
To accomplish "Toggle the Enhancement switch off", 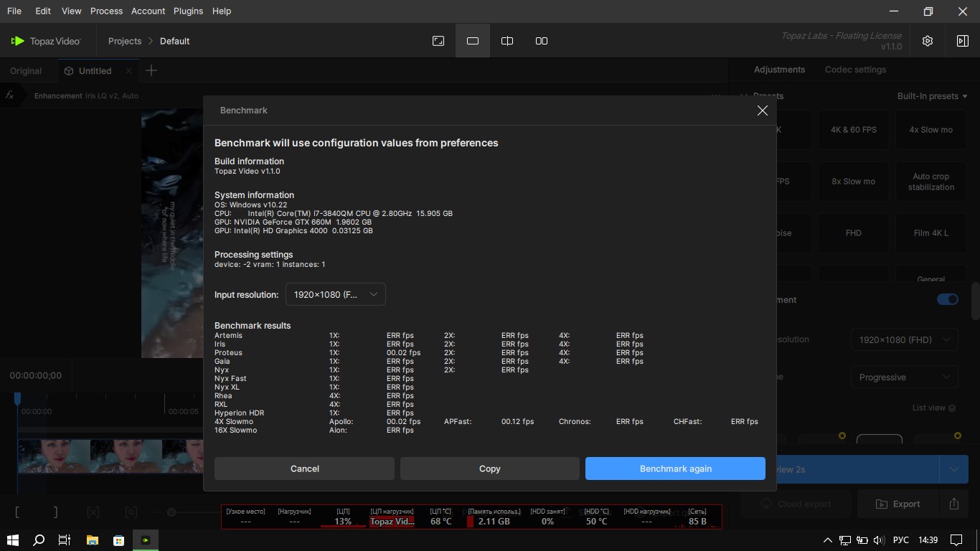I will coord(947,299).
